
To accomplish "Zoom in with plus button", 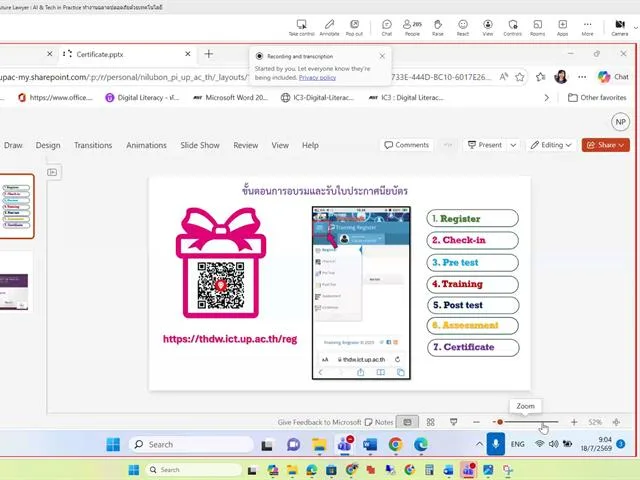I will [574, 422].
